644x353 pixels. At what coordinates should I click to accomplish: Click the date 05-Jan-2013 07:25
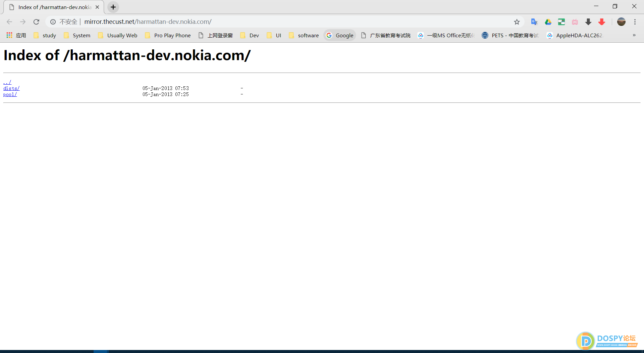click(166, 94)
